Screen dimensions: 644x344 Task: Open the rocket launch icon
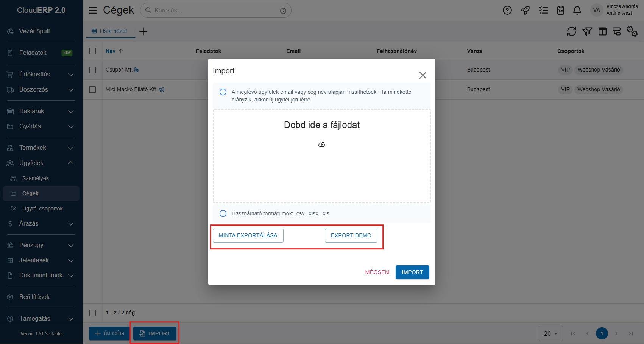pyautogui.click(x=525, y=11)
